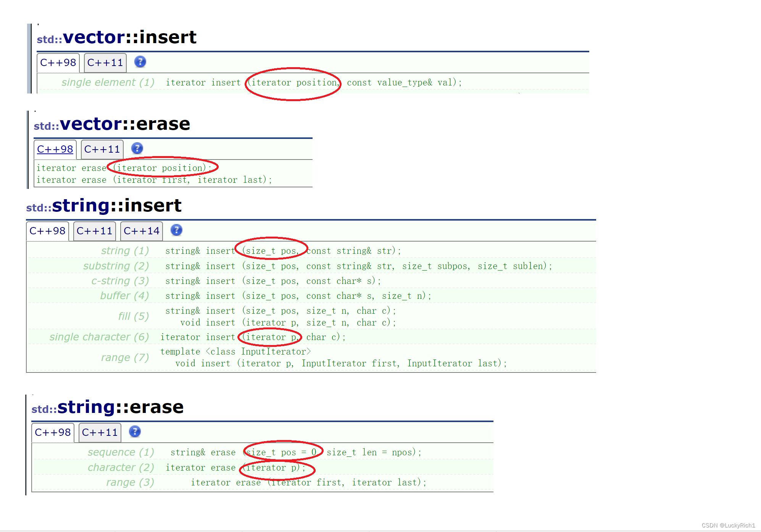Click help icon beside vector::insert tabs
761x532 pixels.
point(140,62)
